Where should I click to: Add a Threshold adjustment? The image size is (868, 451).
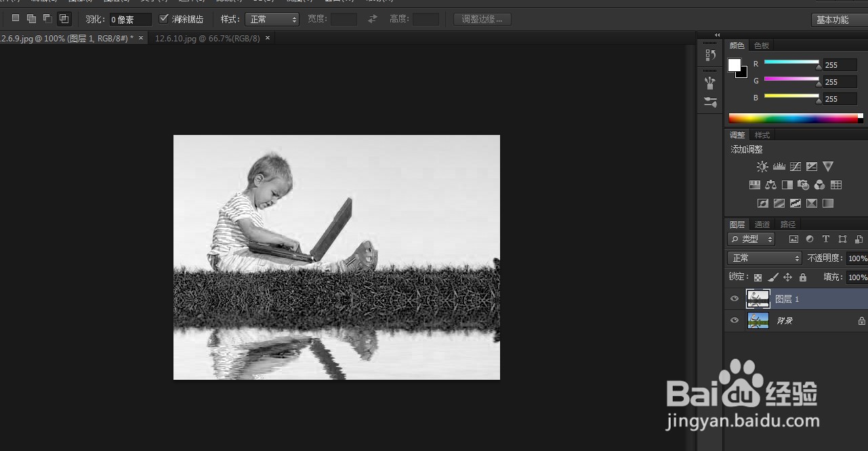pos(795,203)
